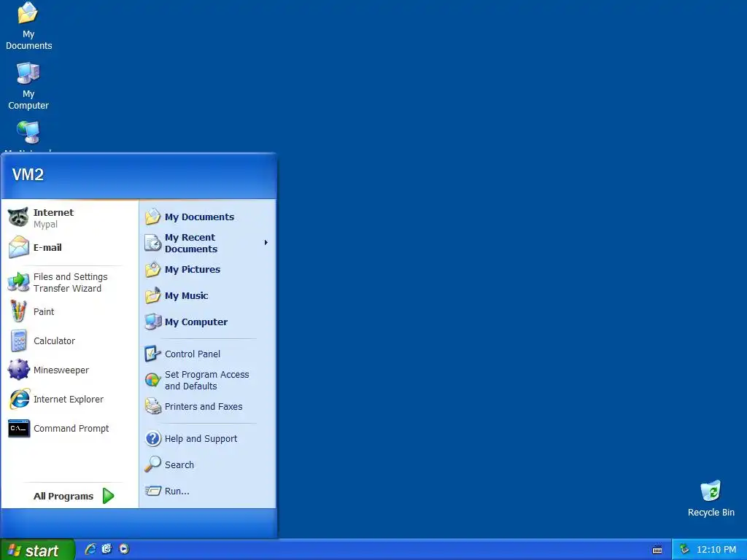This screenshot has width=747, height=560.
Task: Click the middle Quick Launch icon
Action: 107,549
